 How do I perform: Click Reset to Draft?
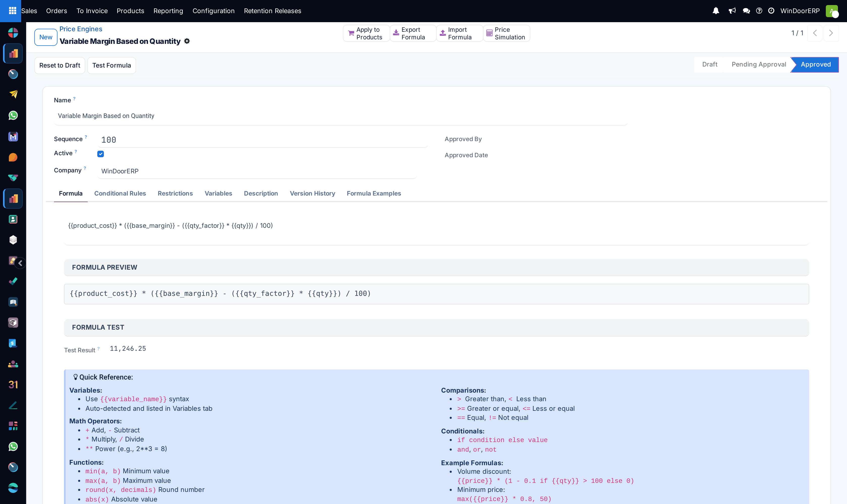[60, 65]
